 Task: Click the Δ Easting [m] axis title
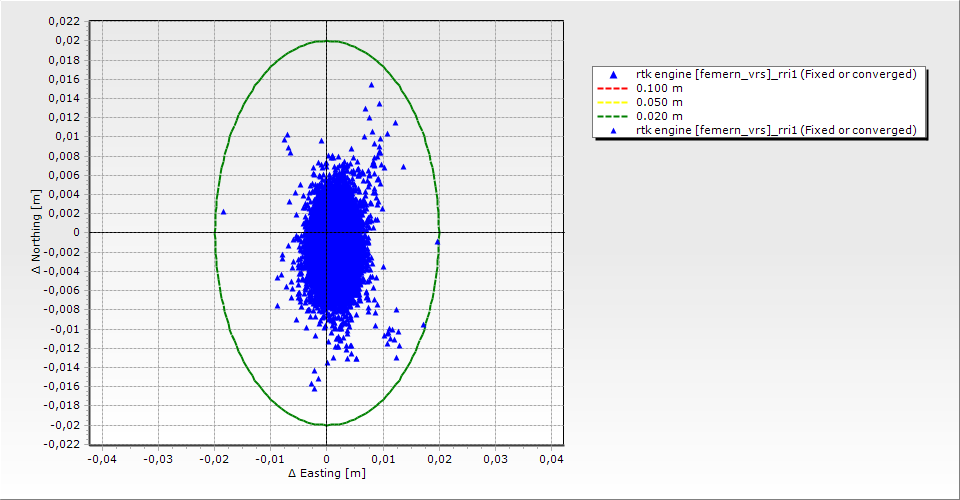point(326,473)
